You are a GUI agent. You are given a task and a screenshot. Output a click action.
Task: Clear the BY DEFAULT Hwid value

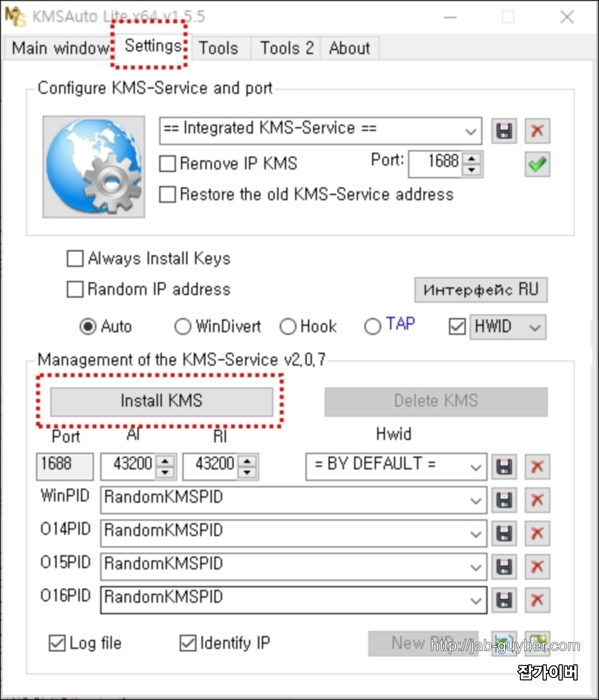tap(537, 467)
